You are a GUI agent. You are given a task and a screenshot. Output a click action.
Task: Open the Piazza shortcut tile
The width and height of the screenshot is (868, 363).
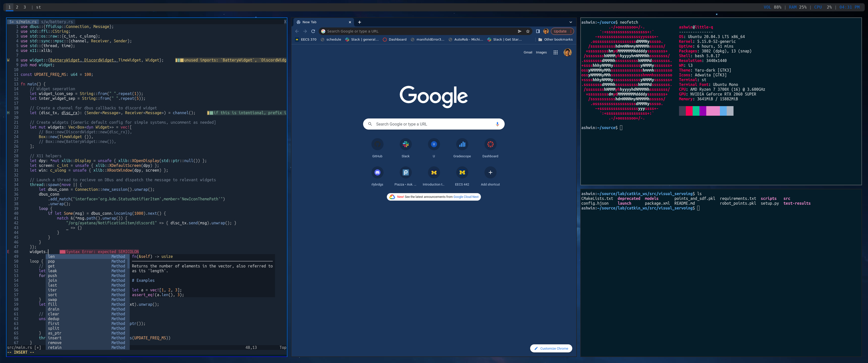[405, 173]
